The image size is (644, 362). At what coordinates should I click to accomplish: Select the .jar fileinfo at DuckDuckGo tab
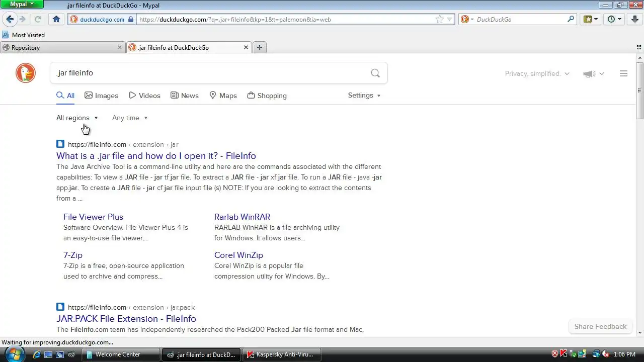pos(188,47)
